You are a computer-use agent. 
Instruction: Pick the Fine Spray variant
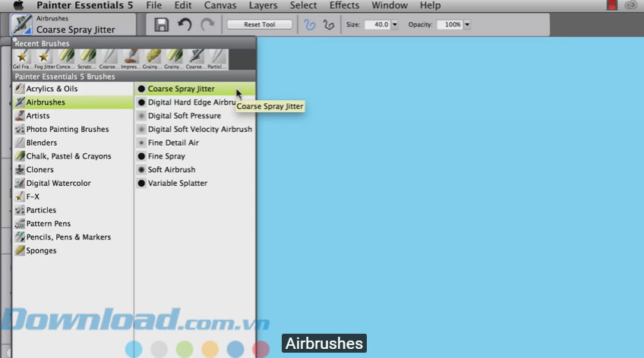[194, 156]
